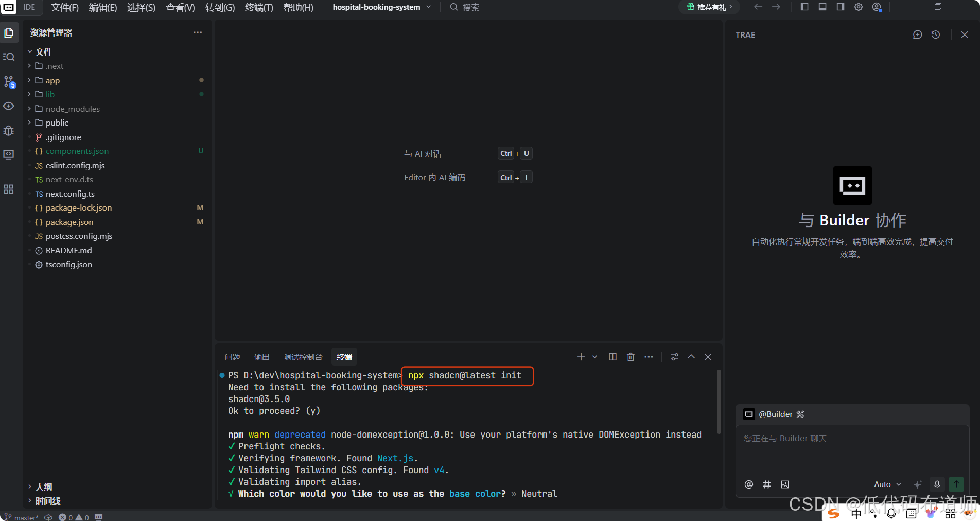Open the 选择(S) menu

click(141, 7)
